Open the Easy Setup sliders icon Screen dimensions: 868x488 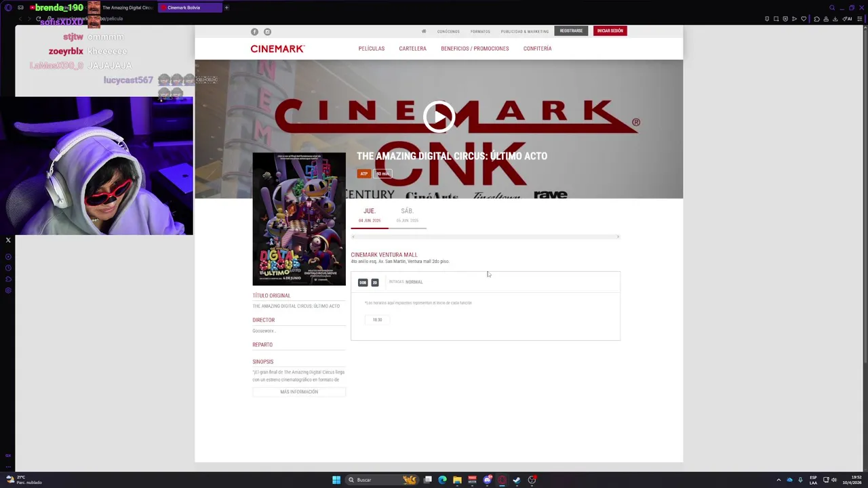point(860,18)
